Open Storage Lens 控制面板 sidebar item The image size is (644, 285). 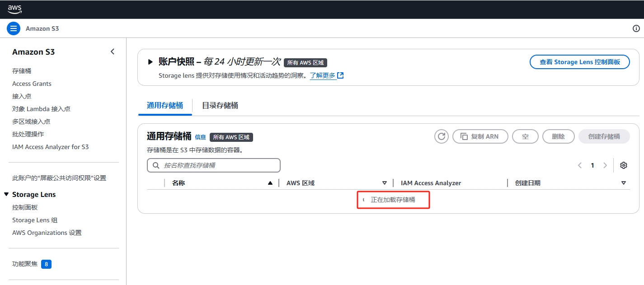[x=25, y=207]
